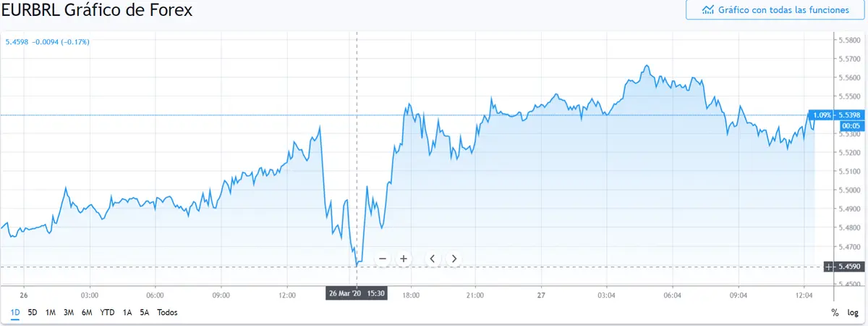Click the crosshair plus icon on price axis
The height and width of the screenshot is (326, 868).
[829, 267]
